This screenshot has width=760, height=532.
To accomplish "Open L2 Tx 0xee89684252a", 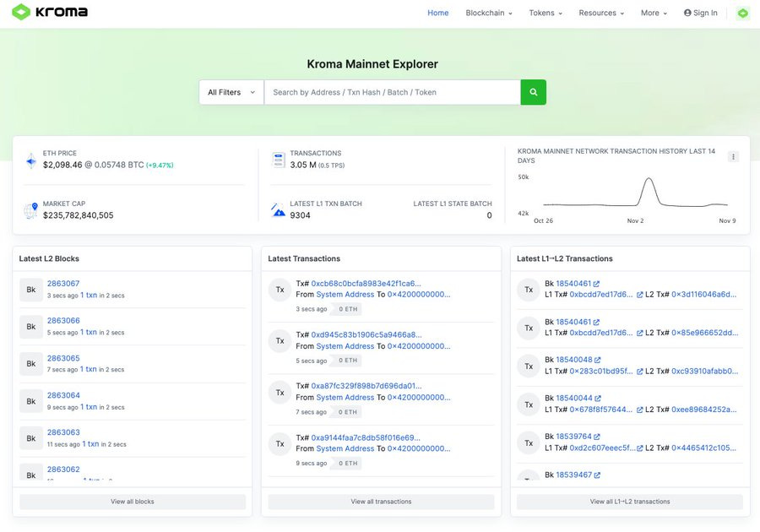I will pyautogui.click(x=703, y=410).
